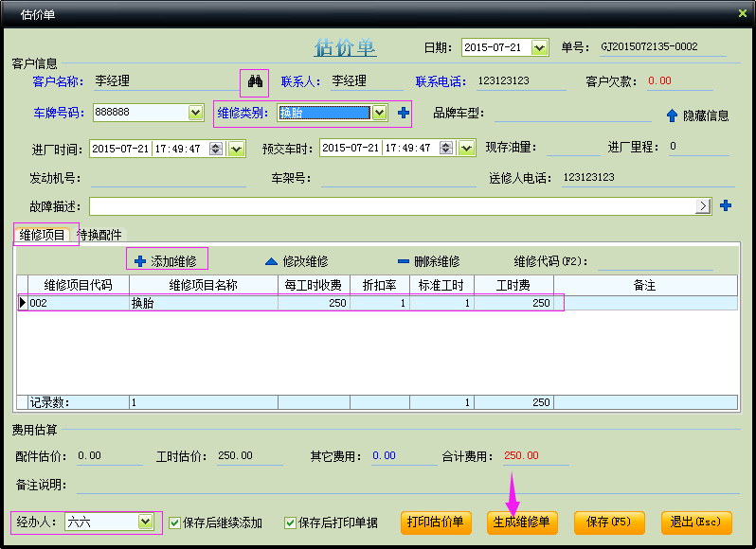Click the 标准工时 column header
756x549 pixels.
(441, 285)
